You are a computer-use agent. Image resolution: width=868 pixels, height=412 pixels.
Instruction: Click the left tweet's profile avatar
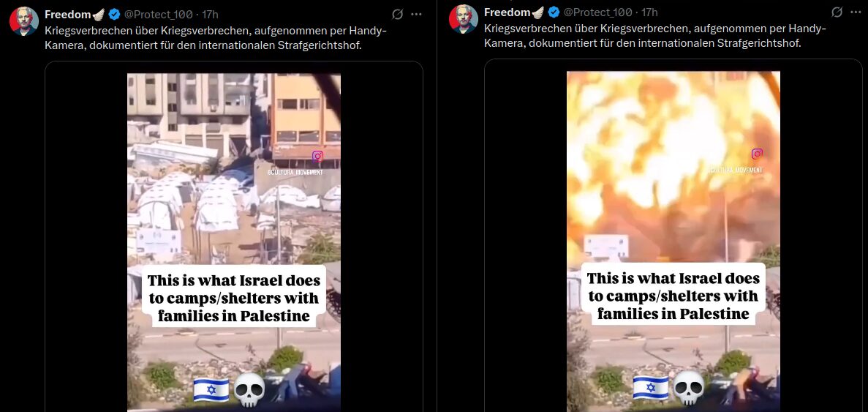tap(24, 21)
